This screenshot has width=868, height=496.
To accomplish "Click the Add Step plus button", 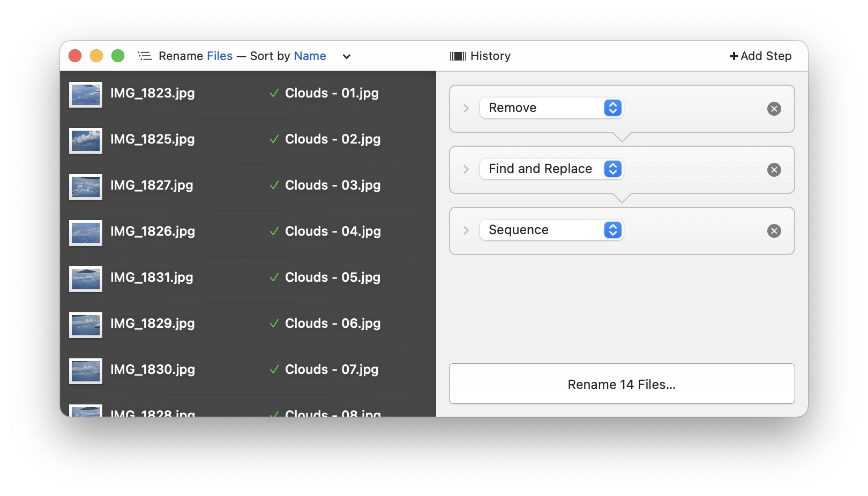I will [x=760, y=56].
